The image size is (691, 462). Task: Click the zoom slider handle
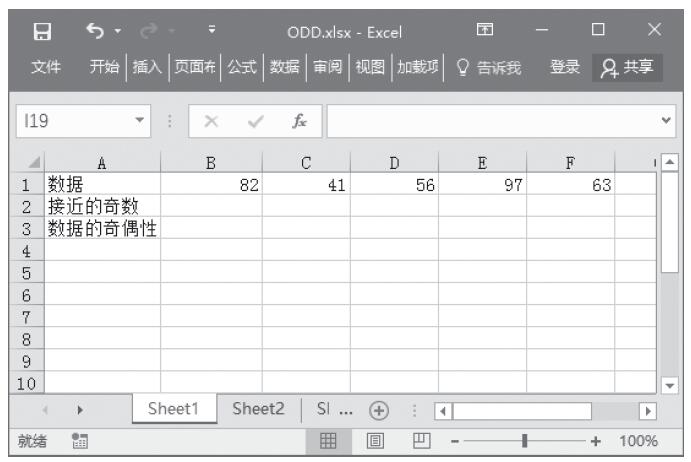pos(525,441)
